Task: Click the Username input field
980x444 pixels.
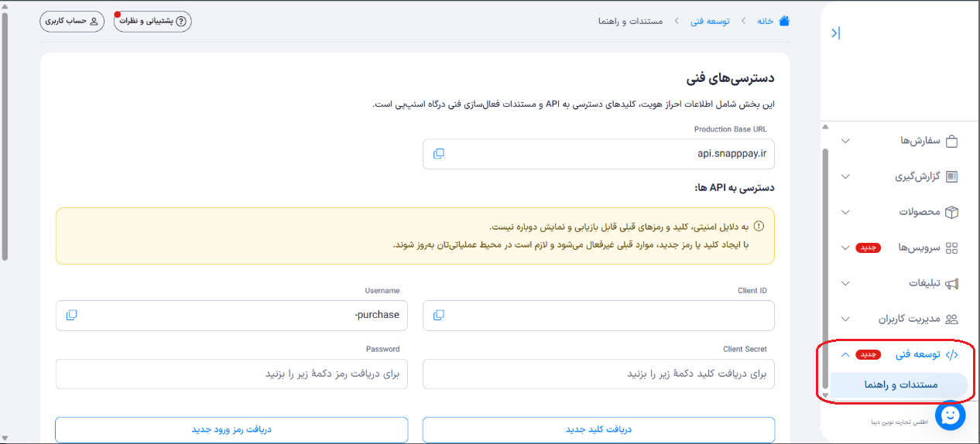Action: click(x=231, y=315)
